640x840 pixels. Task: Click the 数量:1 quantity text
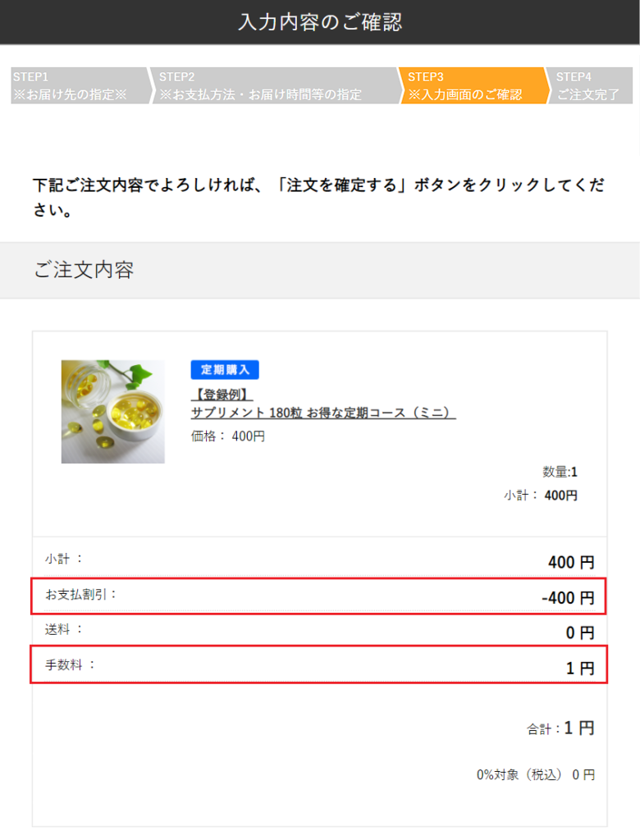[x=560, y=472]
